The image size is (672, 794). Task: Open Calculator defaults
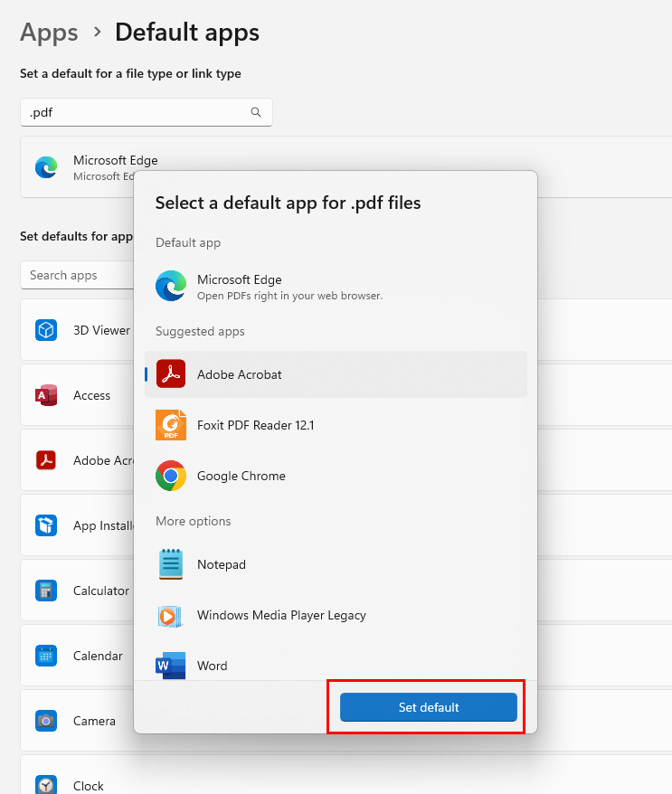pyautogui.click(x=77, y=591)
